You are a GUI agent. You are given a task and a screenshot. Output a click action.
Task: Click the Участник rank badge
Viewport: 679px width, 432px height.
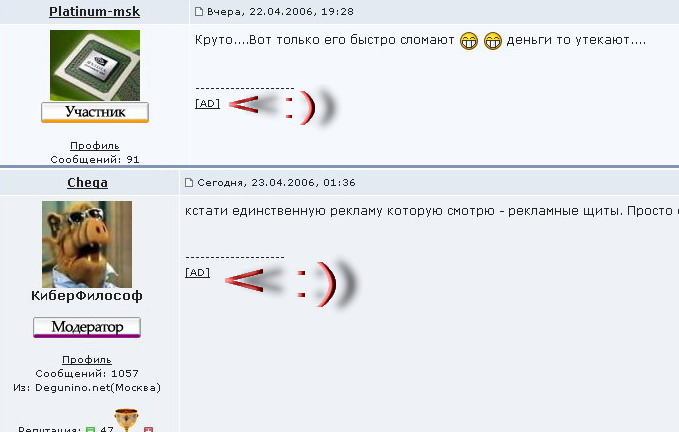[95, 113]
